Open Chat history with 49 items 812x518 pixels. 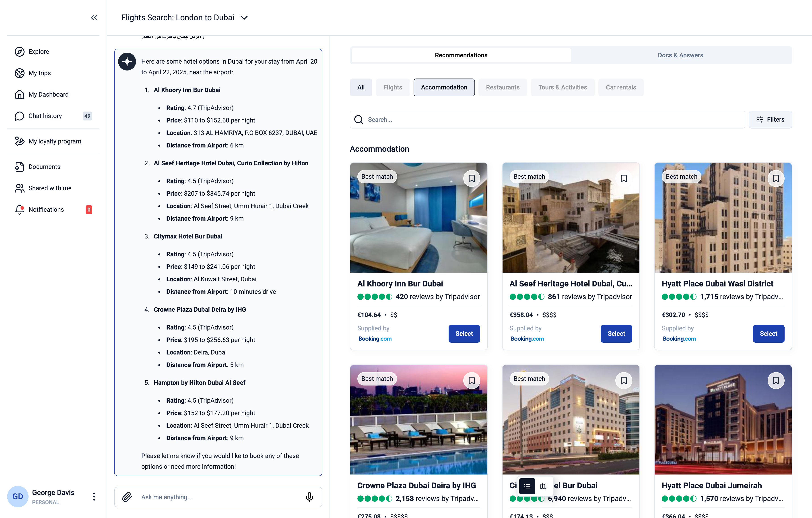point(45,116)
